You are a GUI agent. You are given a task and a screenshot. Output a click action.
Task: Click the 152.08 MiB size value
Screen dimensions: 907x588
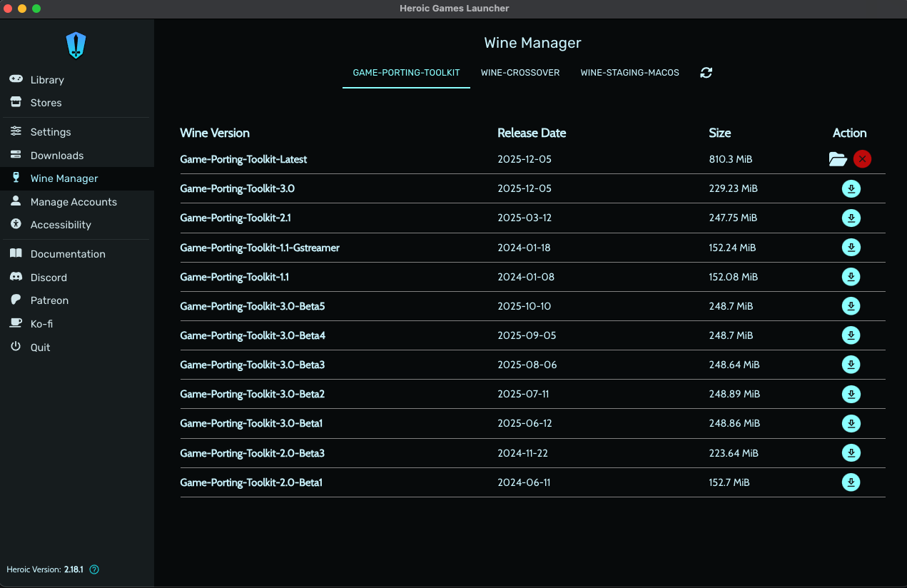pyautogui.click(x=734, y=277)
